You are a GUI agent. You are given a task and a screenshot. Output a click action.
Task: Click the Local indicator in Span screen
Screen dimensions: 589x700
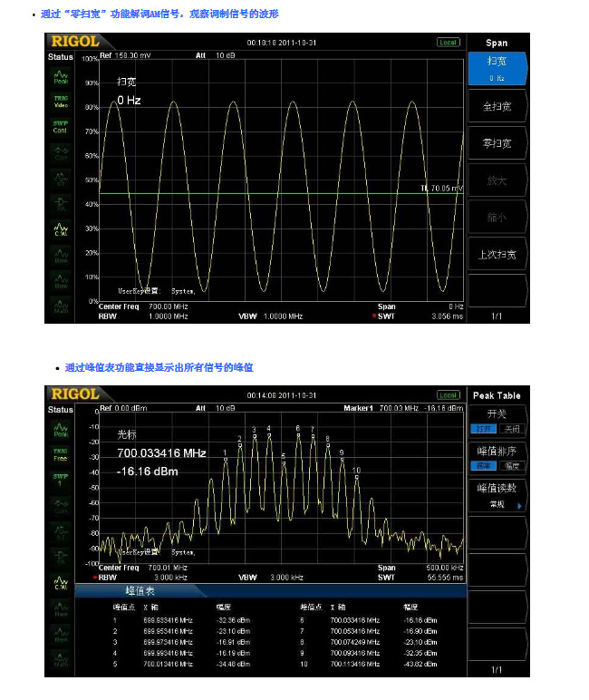pyautogui.click(x=448, y=42)
